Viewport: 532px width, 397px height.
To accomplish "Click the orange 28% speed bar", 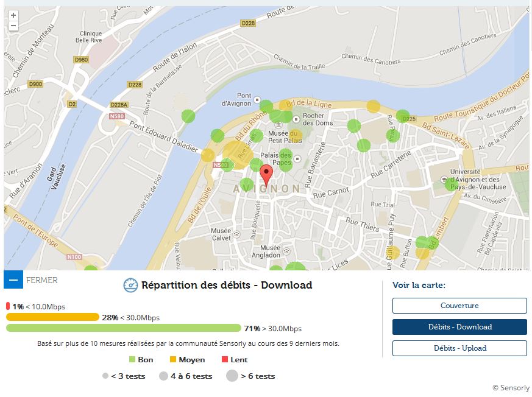I will pos(52,317).
